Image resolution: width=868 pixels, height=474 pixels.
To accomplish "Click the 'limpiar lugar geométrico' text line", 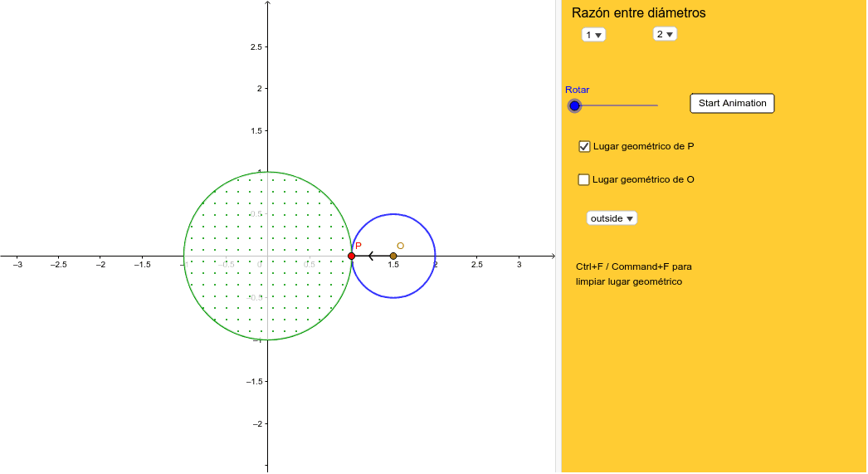I will click(629, 281).
